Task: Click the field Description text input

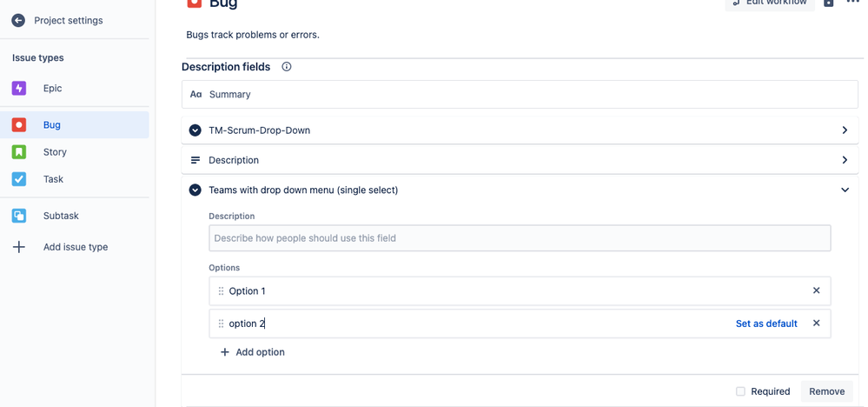Action: [x=520, y=238]
